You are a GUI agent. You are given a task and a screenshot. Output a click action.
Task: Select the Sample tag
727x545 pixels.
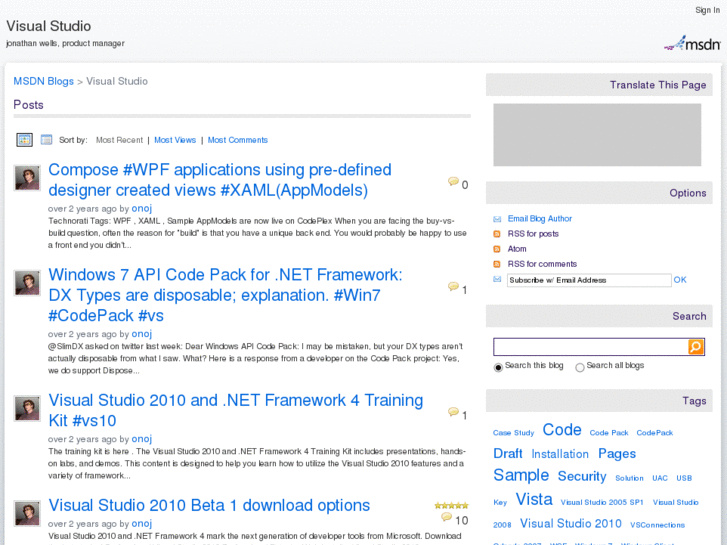click(521, 475)
